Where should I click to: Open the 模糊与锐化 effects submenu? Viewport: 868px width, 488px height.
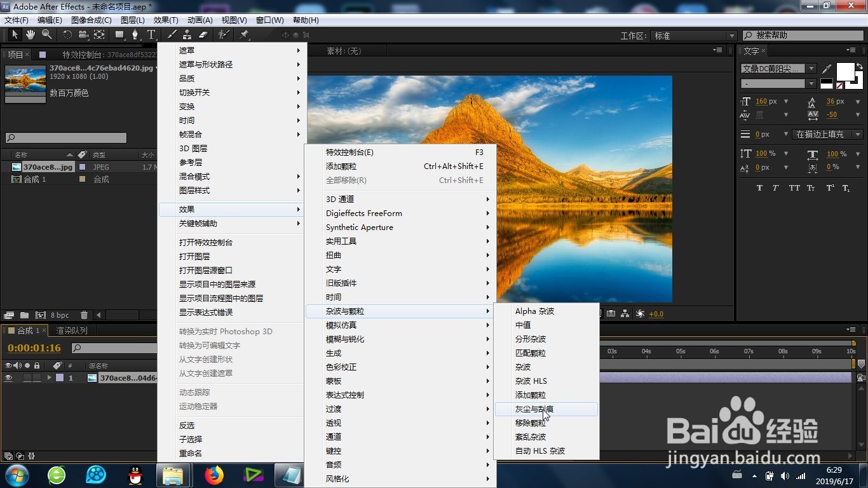pos(399,339)
